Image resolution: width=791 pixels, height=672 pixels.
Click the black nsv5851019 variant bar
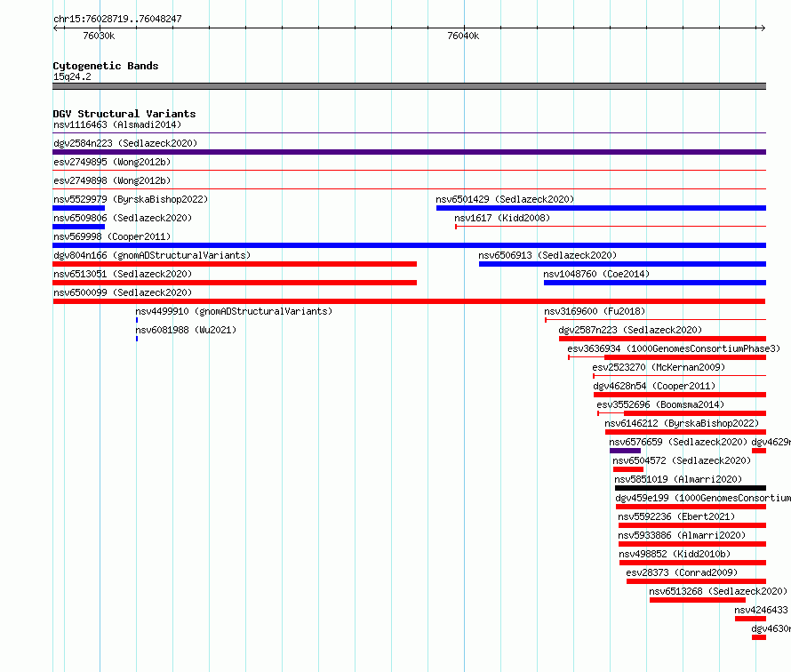pos(690,488)
